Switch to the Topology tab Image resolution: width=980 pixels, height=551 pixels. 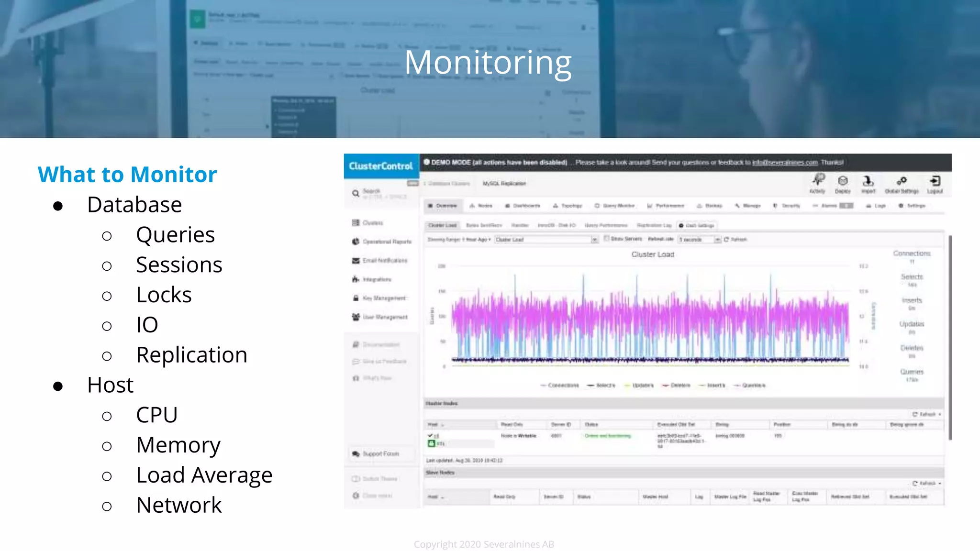coord(568,206)
